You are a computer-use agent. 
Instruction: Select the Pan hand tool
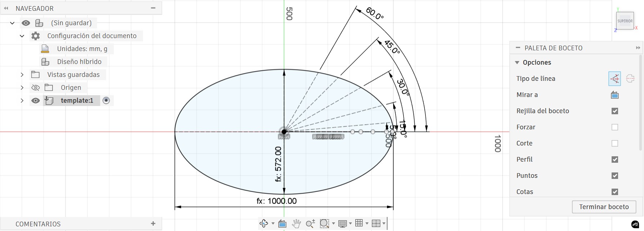296,223
